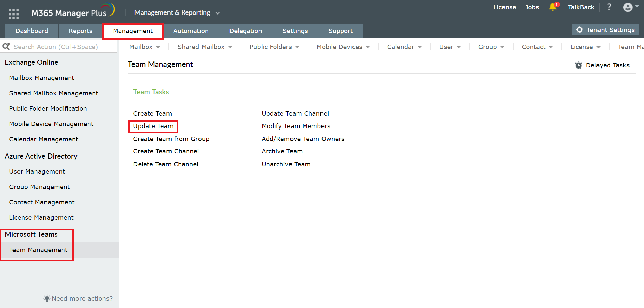Expand the Management & Reporting dropdown

click(177, 13)
